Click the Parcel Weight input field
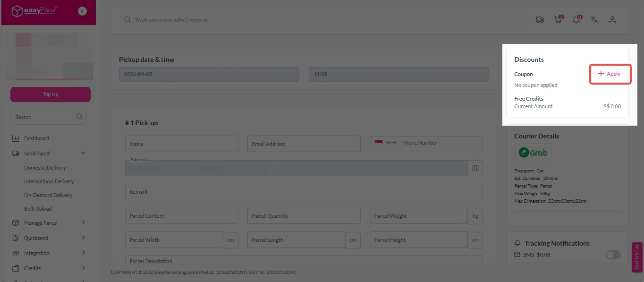The width and height of the screenshot is (644, 282). [418, 216]
